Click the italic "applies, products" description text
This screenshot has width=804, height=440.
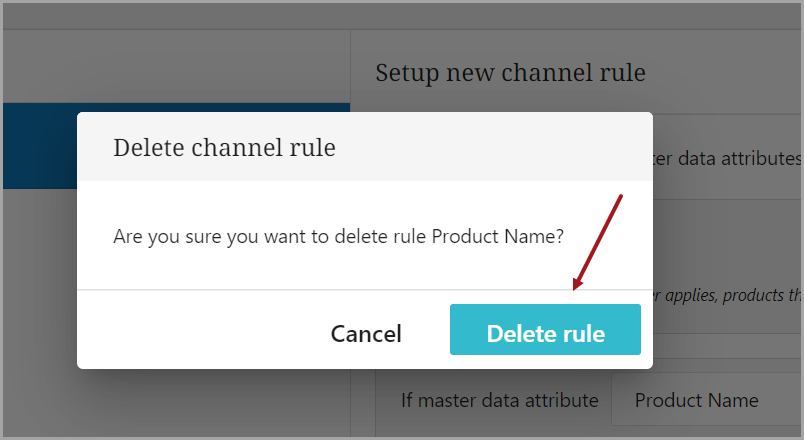click(x=726, y=295)
